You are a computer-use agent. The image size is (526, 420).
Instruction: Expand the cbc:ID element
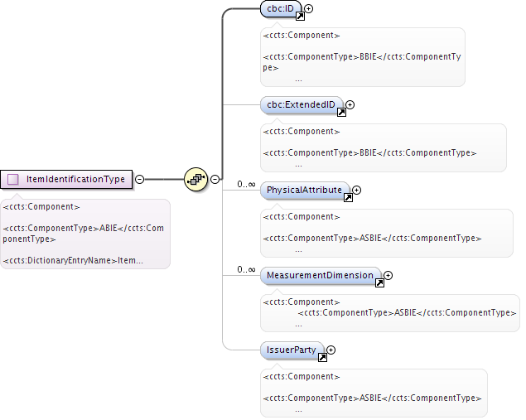pos(309,10)
